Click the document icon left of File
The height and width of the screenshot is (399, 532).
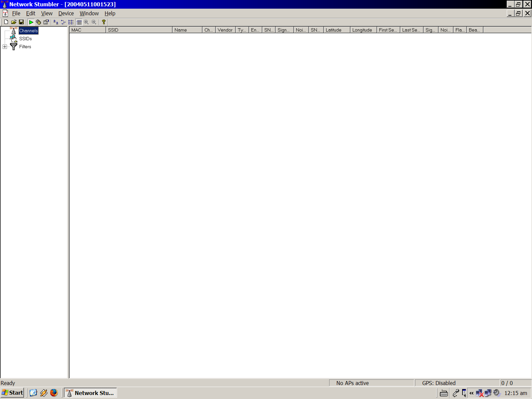(5, 13)
